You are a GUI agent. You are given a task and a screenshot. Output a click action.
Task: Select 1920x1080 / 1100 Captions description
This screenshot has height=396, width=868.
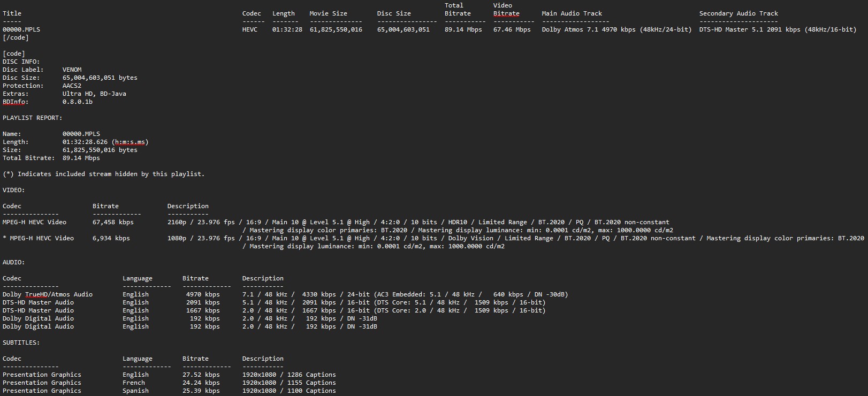289,391
